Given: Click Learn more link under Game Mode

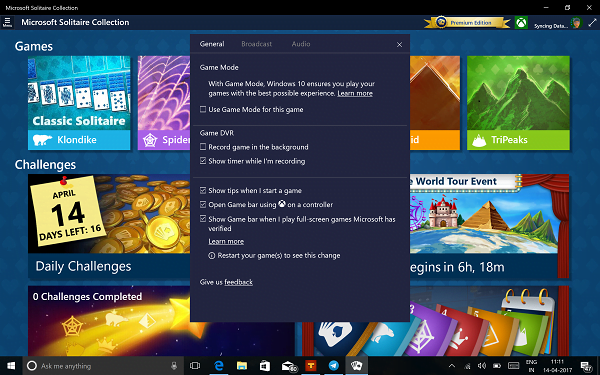Looking at the screenshot, I should click(x=355, y=93).
